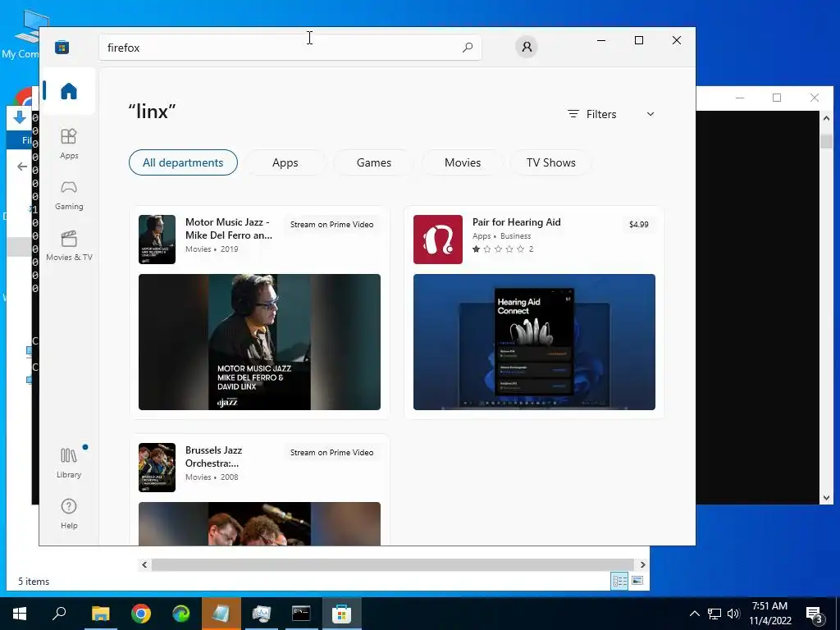The width and height of the screenshot is (840, 630).
Task: Open Help in the Store sidebar
Action: point(69,514)
